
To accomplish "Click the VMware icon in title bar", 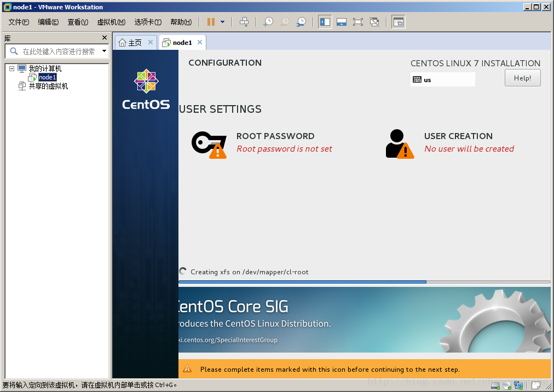I will pos(7,7).
